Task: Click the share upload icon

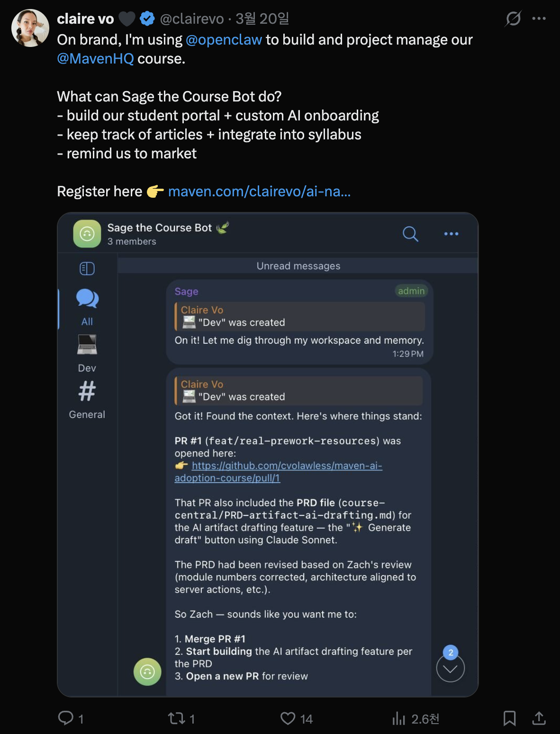Action: [539, 718]
